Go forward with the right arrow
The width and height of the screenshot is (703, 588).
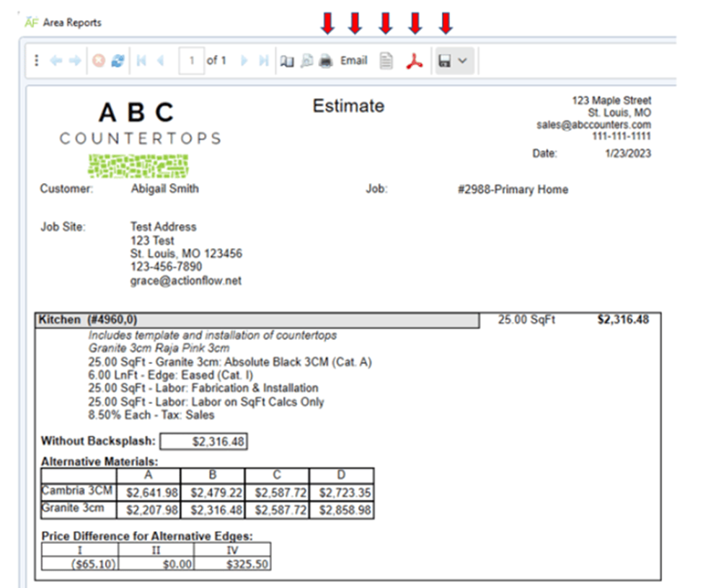tap(75, 61)
